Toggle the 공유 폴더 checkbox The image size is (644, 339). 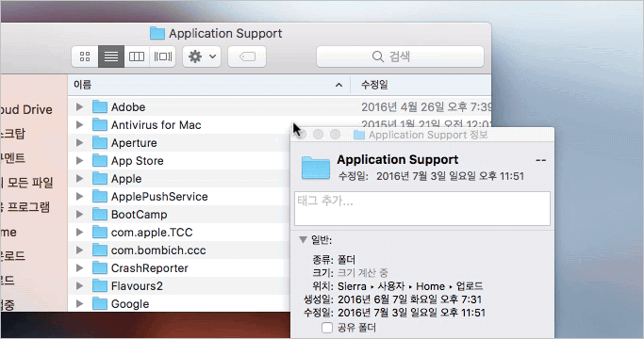pos(327,328)
